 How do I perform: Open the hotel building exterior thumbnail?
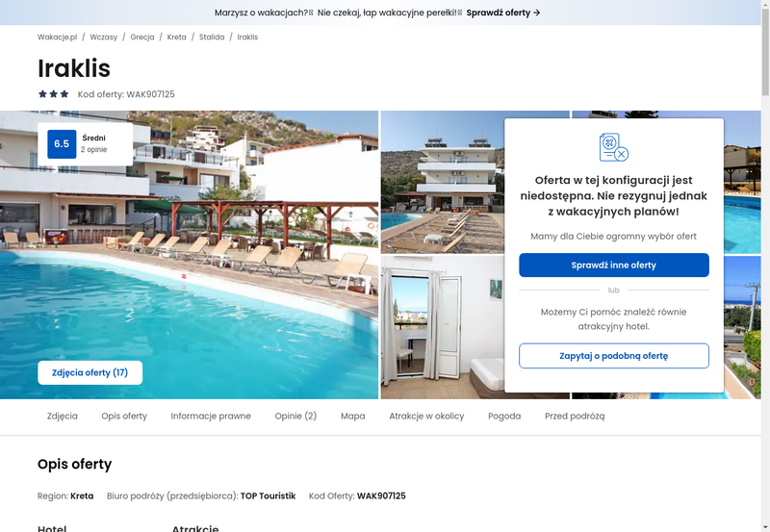tap(443, 182)
